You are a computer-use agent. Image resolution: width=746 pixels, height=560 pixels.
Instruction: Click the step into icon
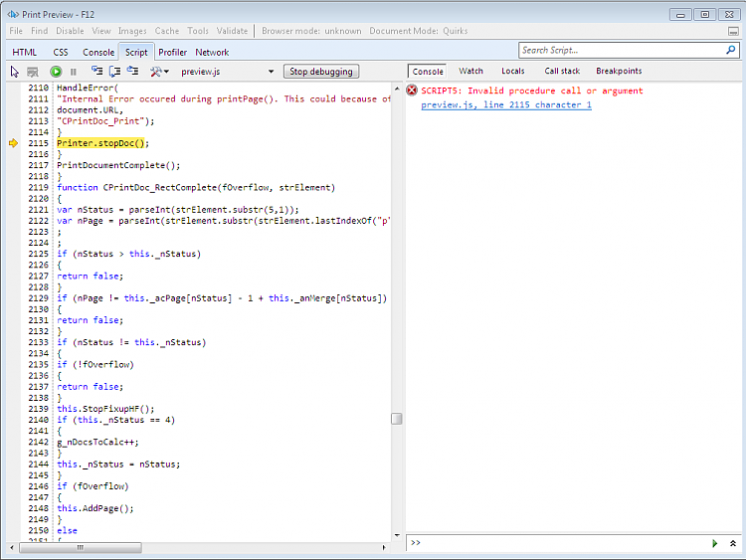pos(97,71)
